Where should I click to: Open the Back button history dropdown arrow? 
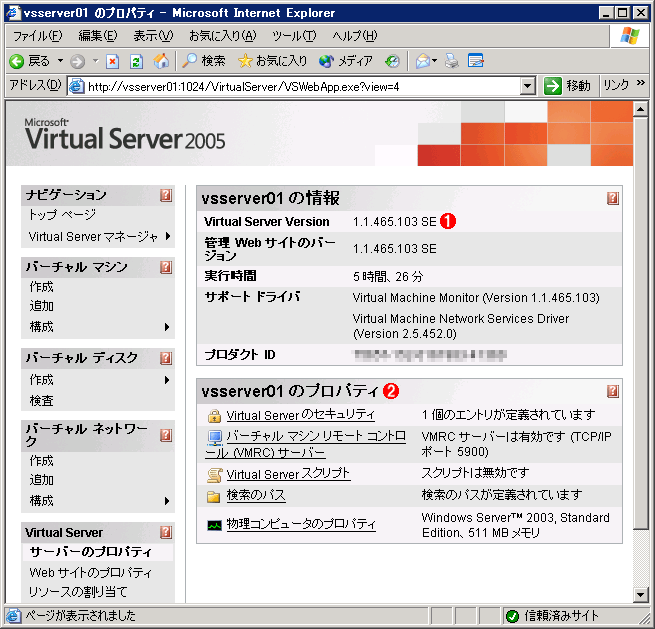(61, 61)
